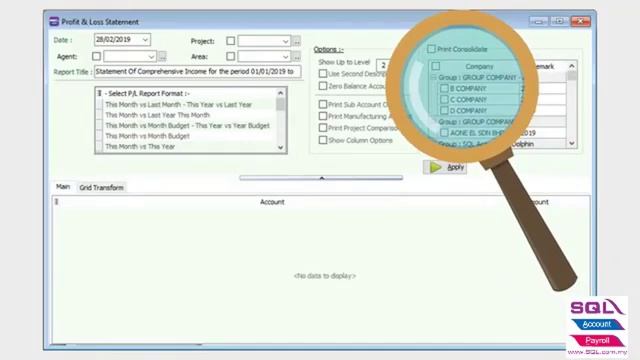This screenshot has height=360, width=640.
Task: Collapse the first GROUP COMPANY group
Action: tap(433, 77)
